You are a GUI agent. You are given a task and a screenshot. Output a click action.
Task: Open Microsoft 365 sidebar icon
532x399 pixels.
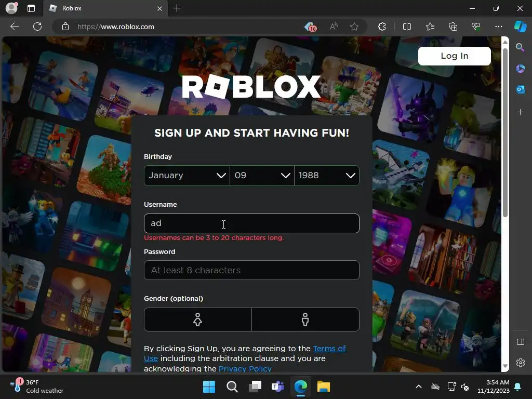(x=520, y=68)
